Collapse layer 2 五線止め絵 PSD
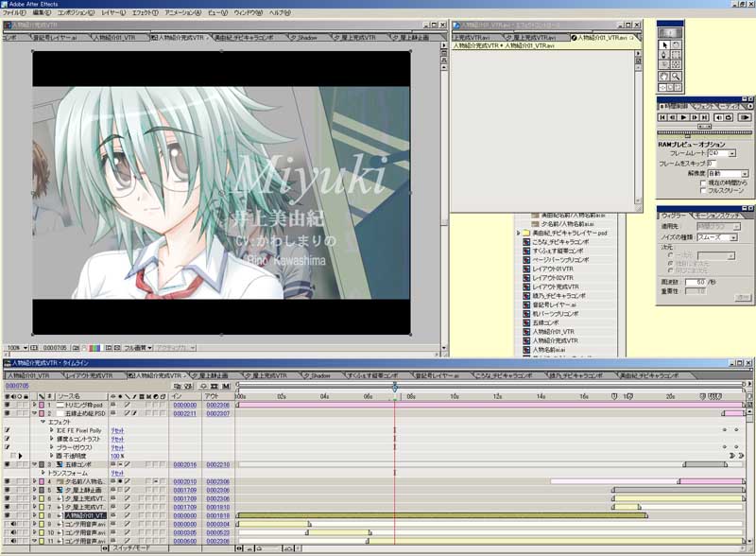The image size is (756, 556). coord(34,413)
